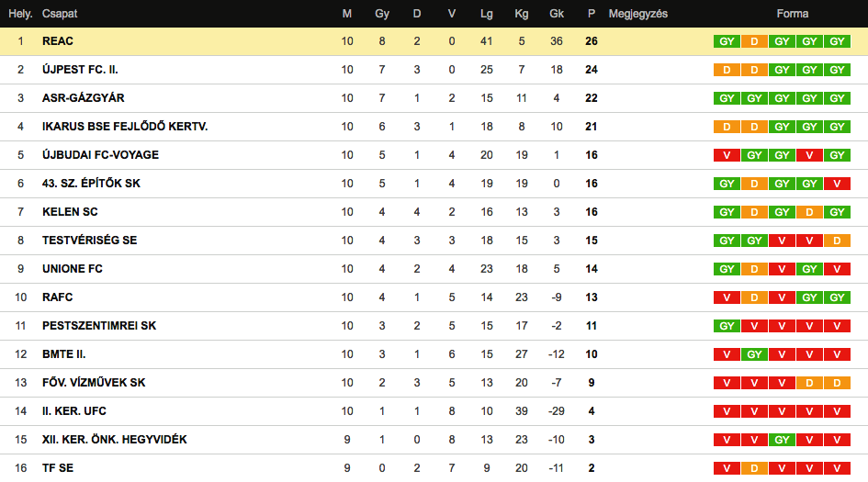868x482 pixels.
Task: Open the ÚJPEST FC. II. team page
Action: (x=80, y=70)
